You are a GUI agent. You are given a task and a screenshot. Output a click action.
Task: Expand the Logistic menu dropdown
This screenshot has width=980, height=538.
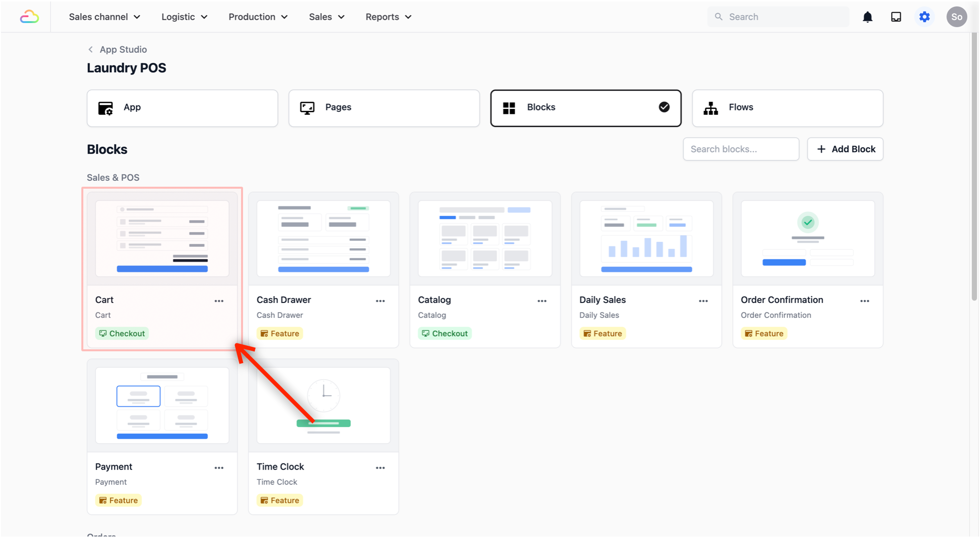[x=184, y=17]
